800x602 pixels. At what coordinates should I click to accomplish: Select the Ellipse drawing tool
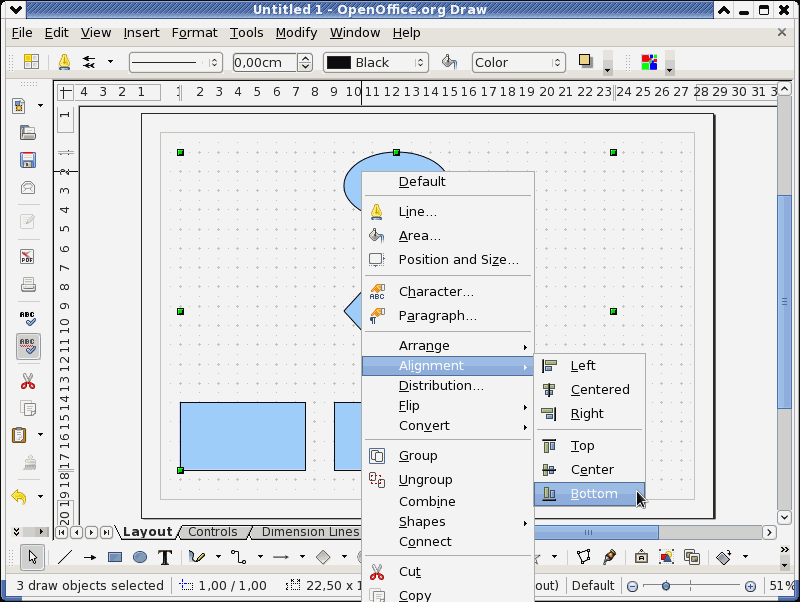(x=140, y=557)
